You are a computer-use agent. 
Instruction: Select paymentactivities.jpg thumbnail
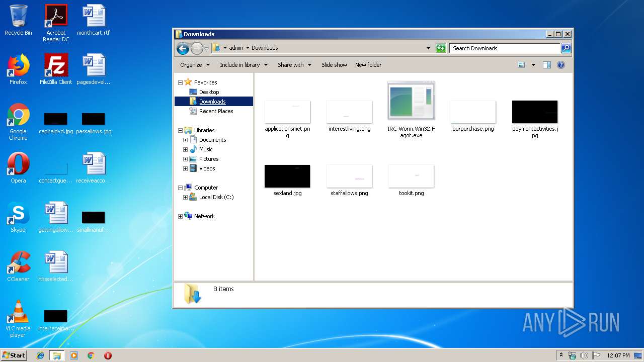pyautogui.click(x=535, y=119)
